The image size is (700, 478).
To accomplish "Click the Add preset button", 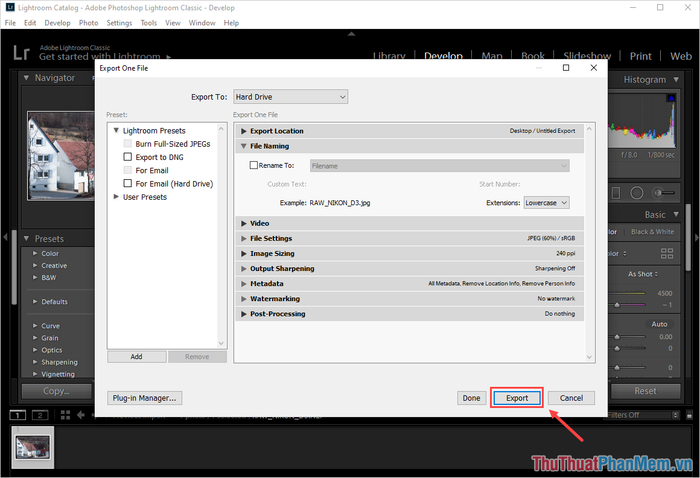I will 137,357.
